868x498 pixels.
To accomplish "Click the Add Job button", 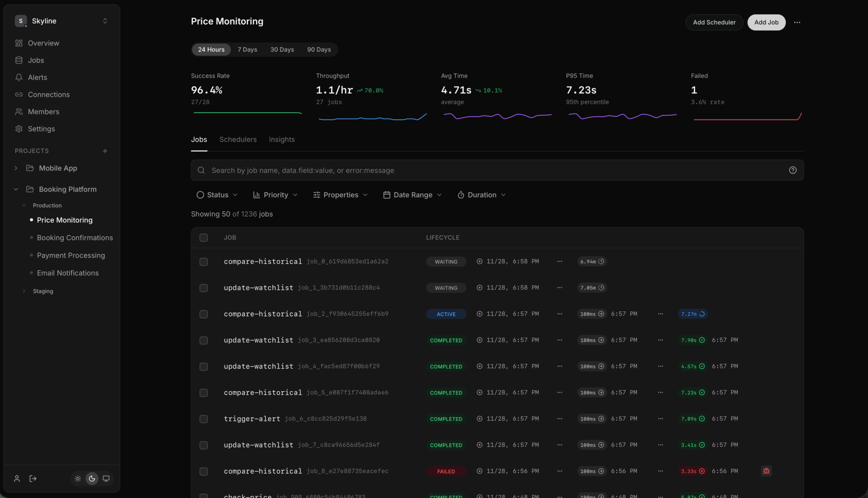I will (x=766, y=22).
